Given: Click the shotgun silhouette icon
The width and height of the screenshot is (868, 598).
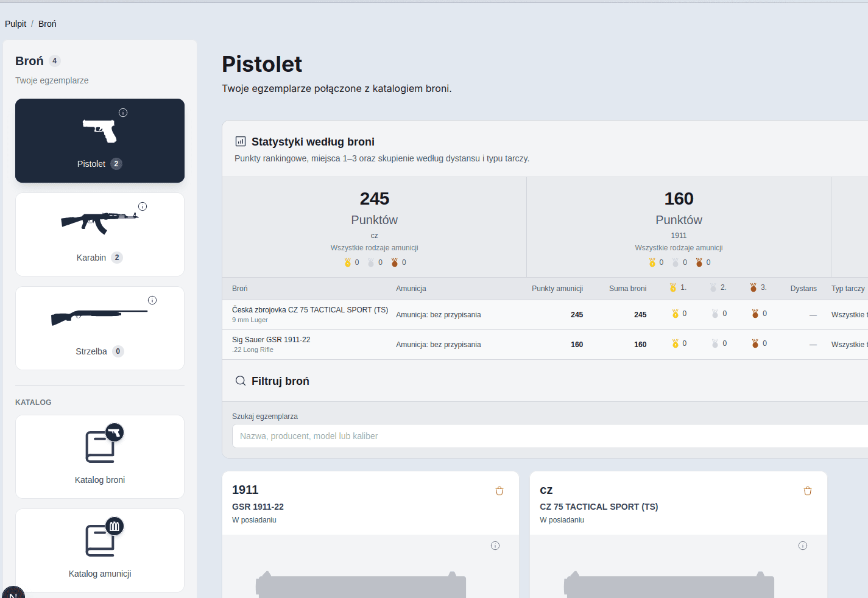Looking at the screenshot, I should [100, 317].
